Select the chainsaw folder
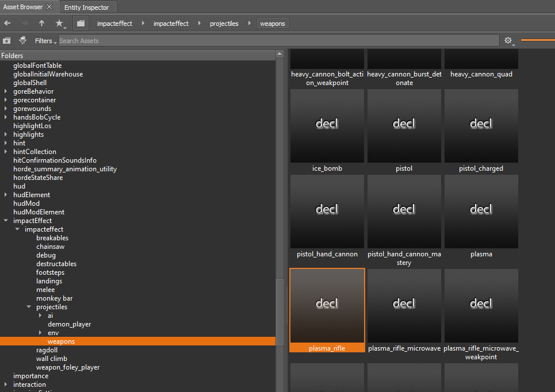555x392 pixels. pos(50,247)
